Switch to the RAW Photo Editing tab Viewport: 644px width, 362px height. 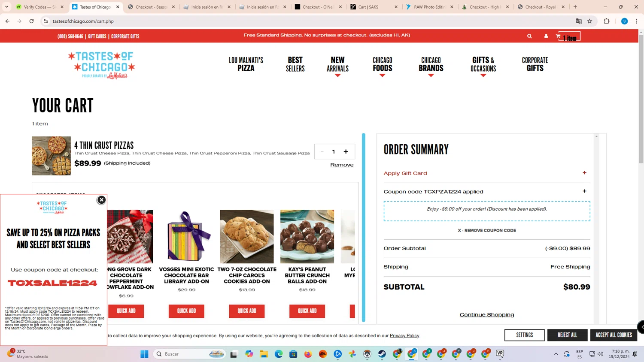[429, 7]
